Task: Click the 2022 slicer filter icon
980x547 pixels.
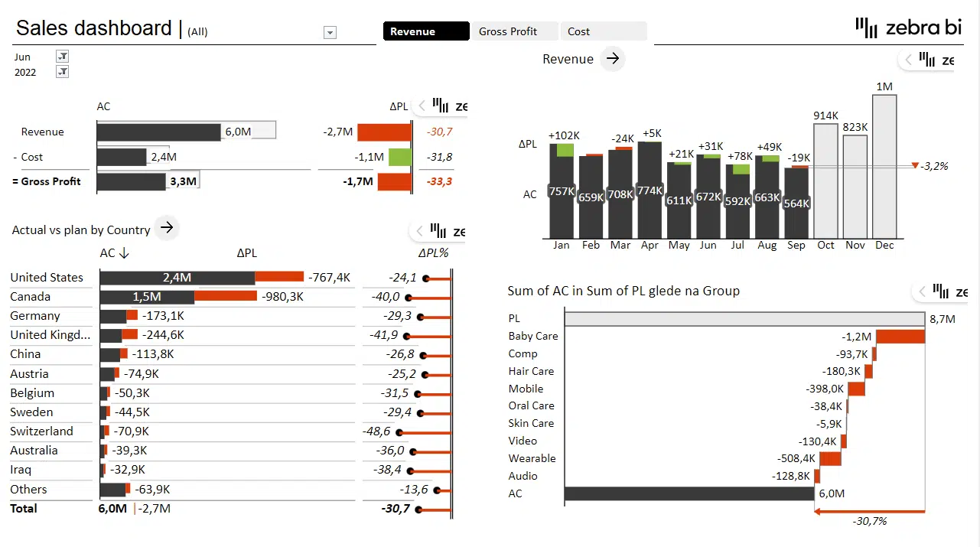Action: [x=62, y=71]
